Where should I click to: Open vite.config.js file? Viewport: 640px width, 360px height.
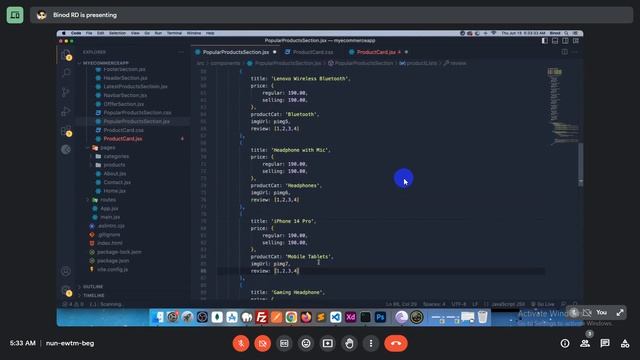coord(112,269)
